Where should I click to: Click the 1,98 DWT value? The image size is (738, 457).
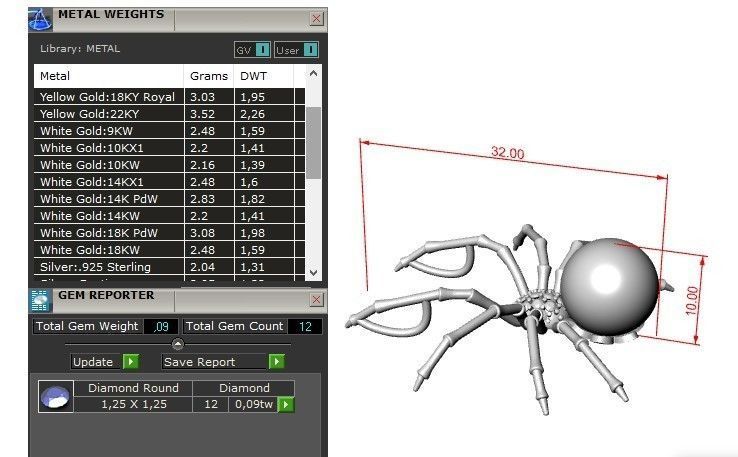[252, 233]
